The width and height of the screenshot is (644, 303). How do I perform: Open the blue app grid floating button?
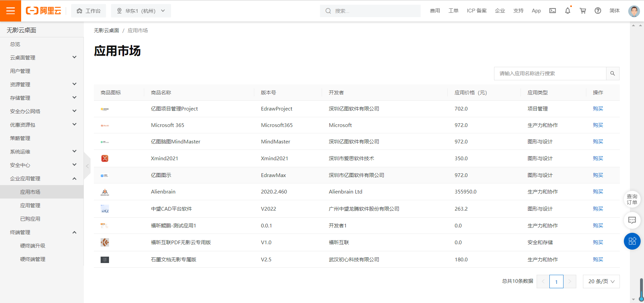(632, 241)
